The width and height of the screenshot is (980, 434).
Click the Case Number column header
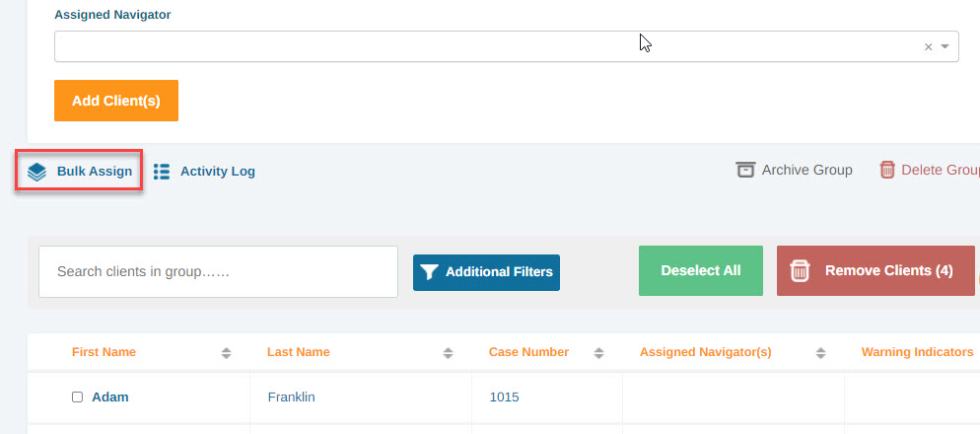pos(528,352)
